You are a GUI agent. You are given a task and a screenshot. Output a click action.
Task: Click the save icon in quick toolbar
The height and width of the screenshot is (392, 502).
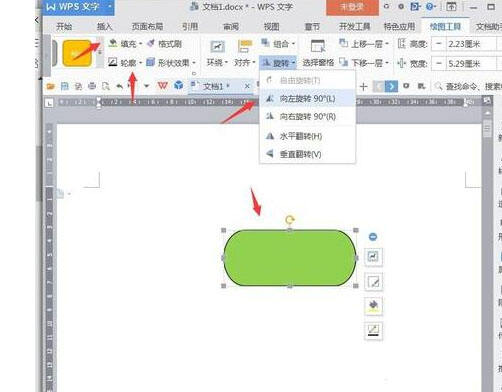click(x=64, y=86)
